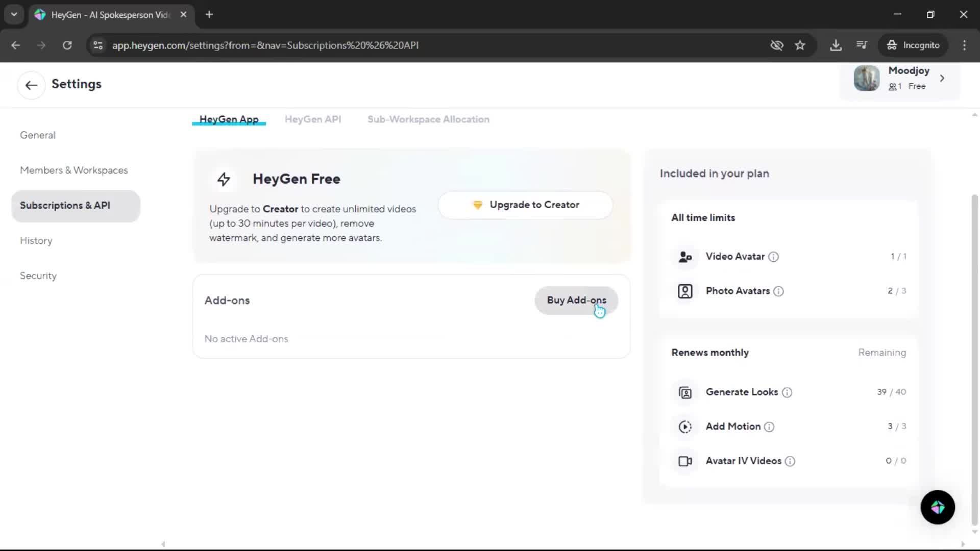Open the HeyGen assistant floating button
Image resolution: width=980 pixels, height=551 pixels.
tap(937, 507)
